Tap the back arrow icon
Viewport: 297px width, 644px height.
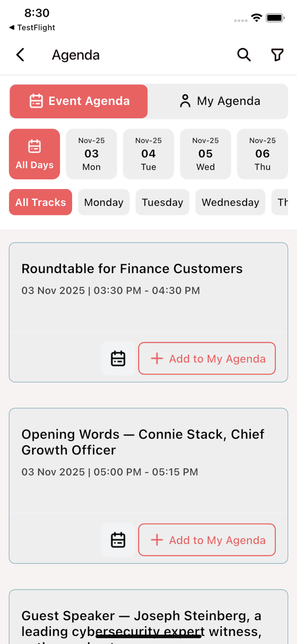tap(20, 55)
